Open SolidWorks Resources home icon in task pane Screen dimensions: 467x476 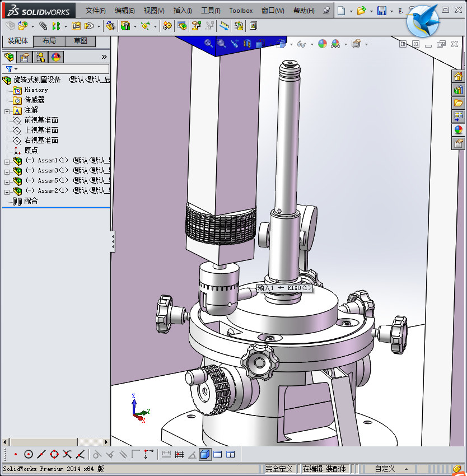coord(458,76)
